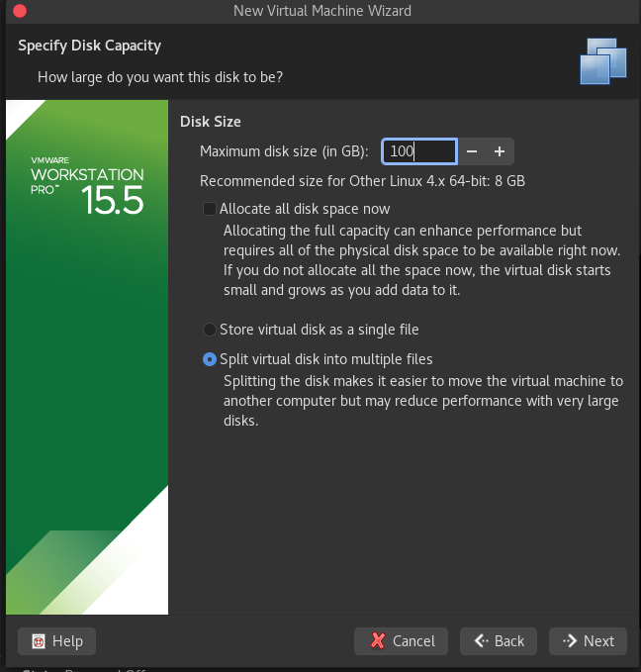Click the Next button
The height and width of the screenshot is (672, 641).
588,641
